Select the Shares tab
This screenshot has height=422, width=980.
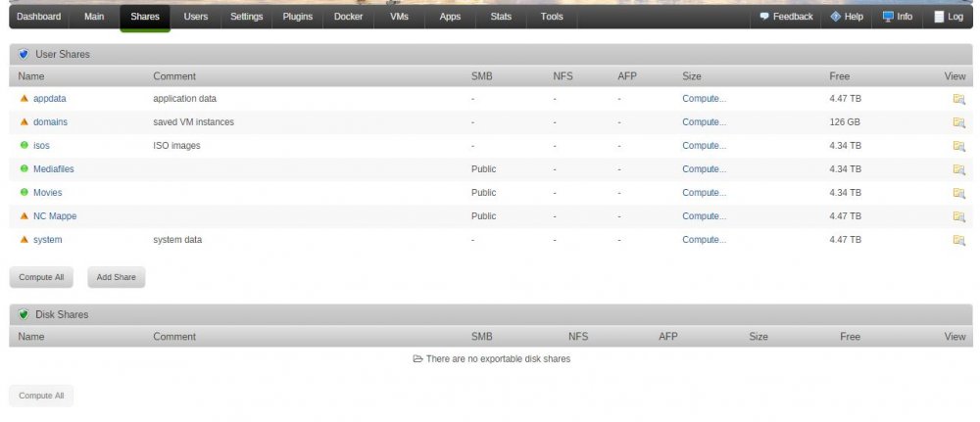point(145,17)
